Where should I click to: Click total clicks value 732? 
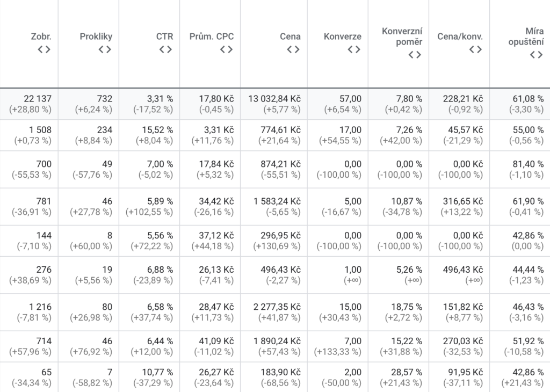(105, 99)
